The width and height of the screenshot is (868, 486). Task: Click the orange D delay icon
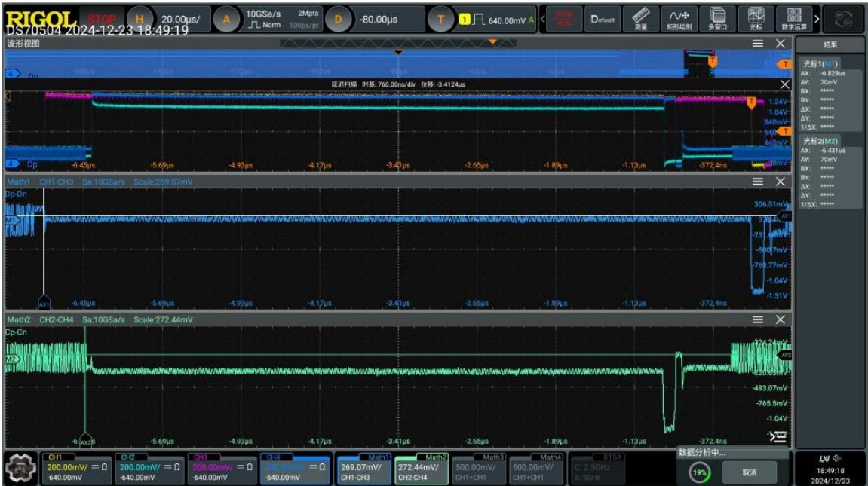(338, 20)
